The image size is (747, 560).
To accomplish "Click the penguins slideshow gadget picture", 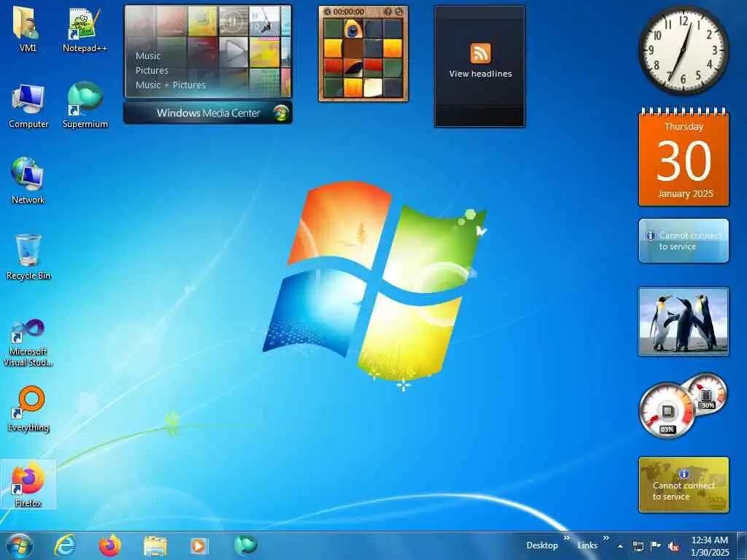I will [684, 322].
